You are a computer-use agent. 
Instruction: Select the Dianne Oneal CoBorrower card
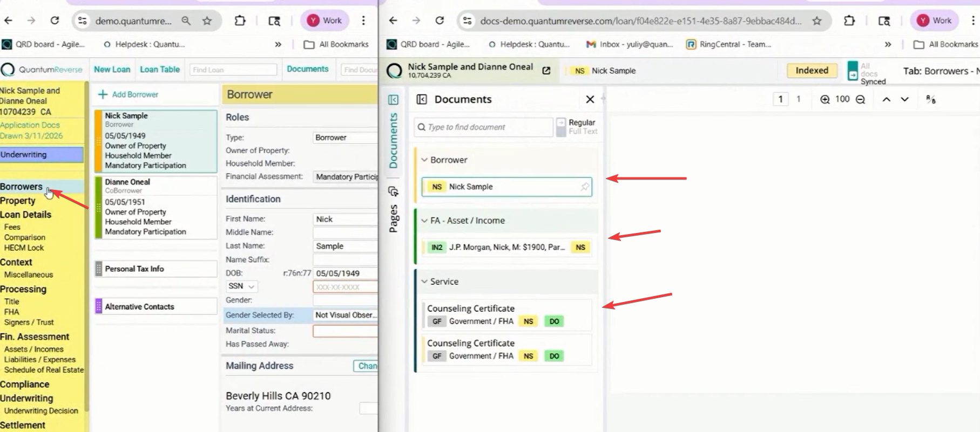(x=156, y=207)
